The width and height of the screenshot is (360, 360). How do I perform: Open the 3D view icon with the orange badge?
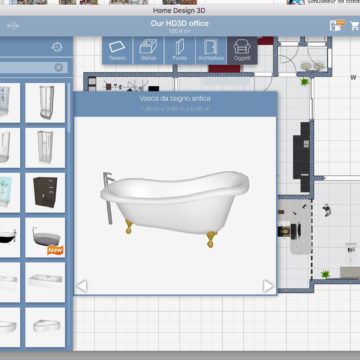coord(336,26)
